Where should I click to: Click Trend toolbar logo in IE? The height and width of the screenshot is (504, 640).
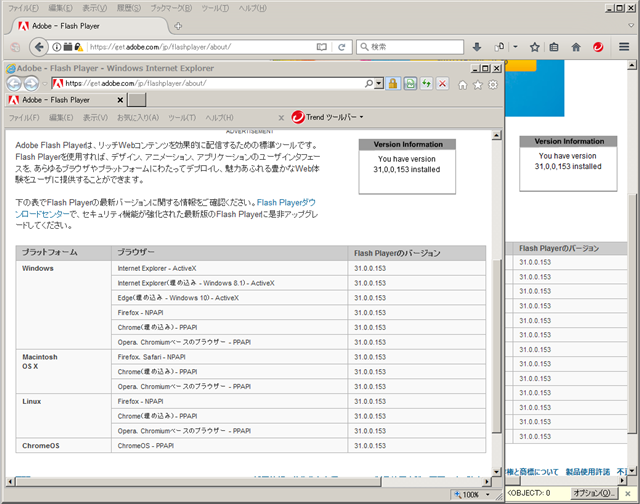point(298,117)
